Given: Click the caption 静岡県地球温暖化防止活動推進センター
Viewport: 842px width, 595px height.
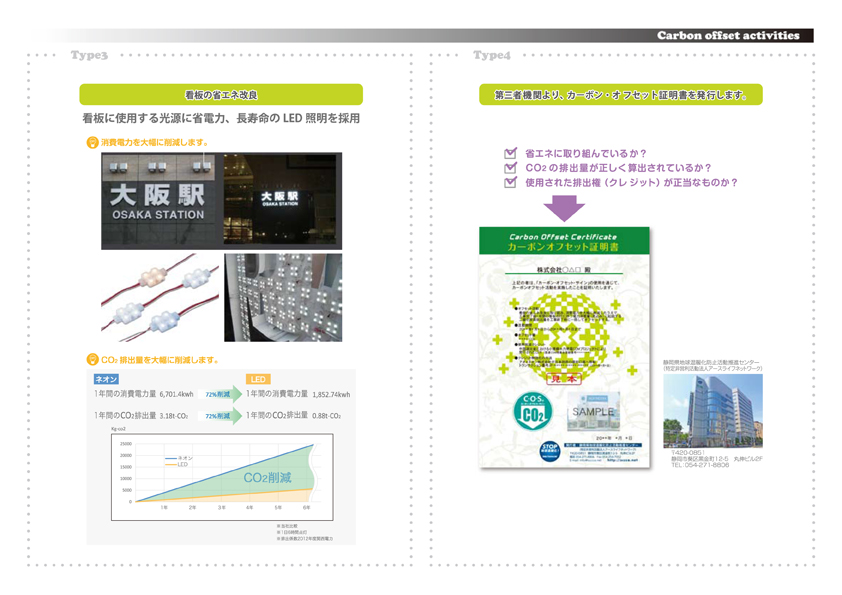Looking at the screenshot, I should (711, 363).
